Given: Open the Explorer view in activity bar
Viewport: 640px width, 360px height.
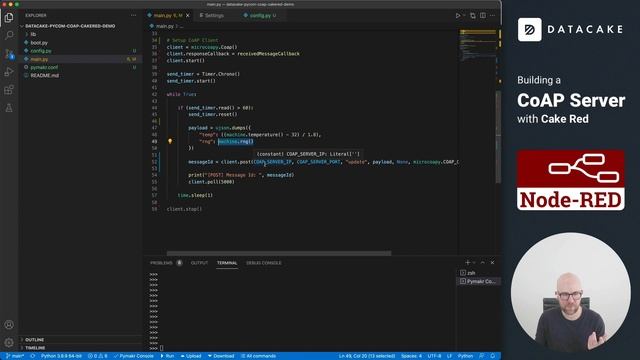Looking at the screenshot, I should coord(9,18).
